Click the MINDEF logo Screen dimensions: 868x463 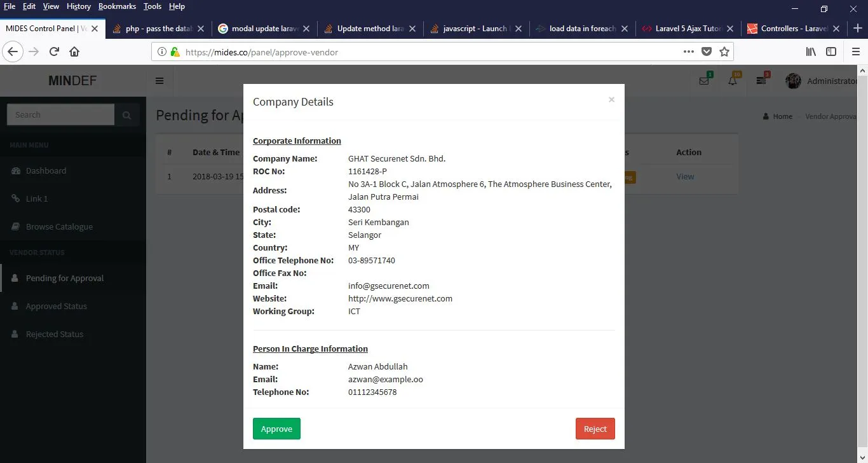click(73, 81)
